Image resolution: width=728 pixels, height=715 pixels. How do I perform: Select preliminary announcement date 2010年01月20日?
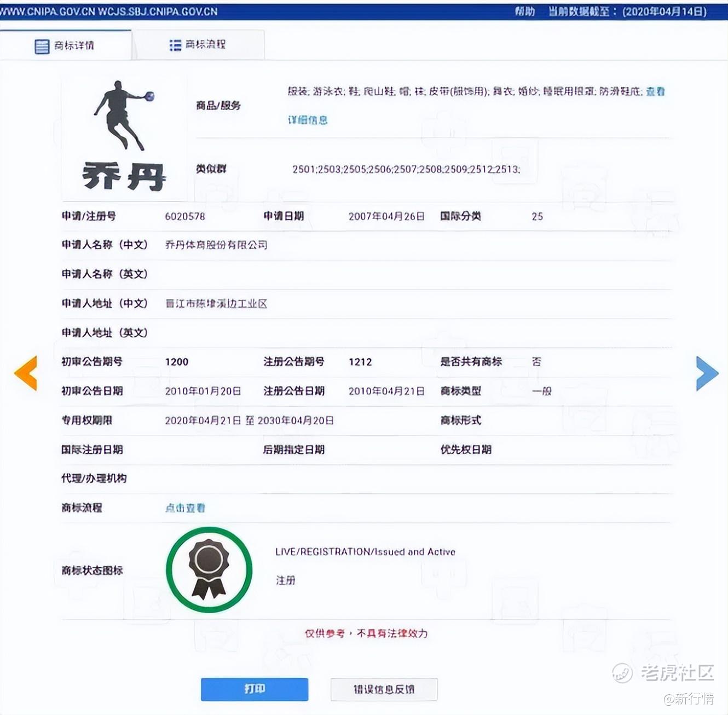click(203, 391)
